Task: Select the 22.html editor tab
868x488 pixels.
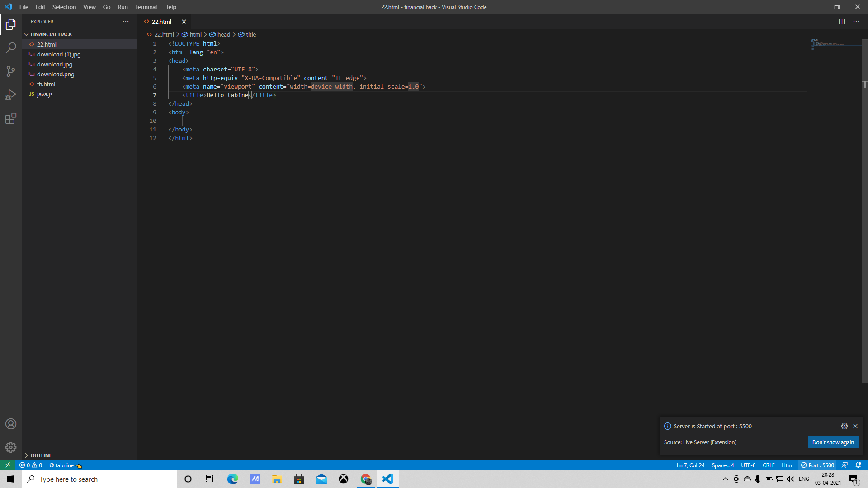Action: pyautogui.click(x=161, y=22)
